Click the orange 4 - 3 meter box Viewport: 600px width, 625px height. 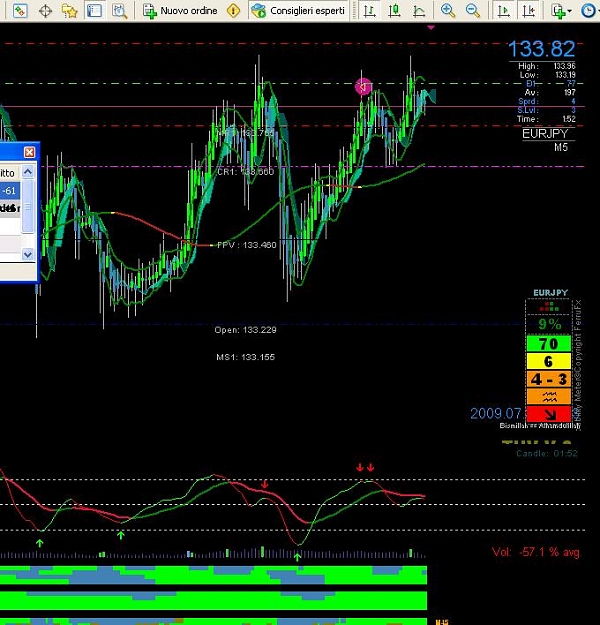(549, 379)
